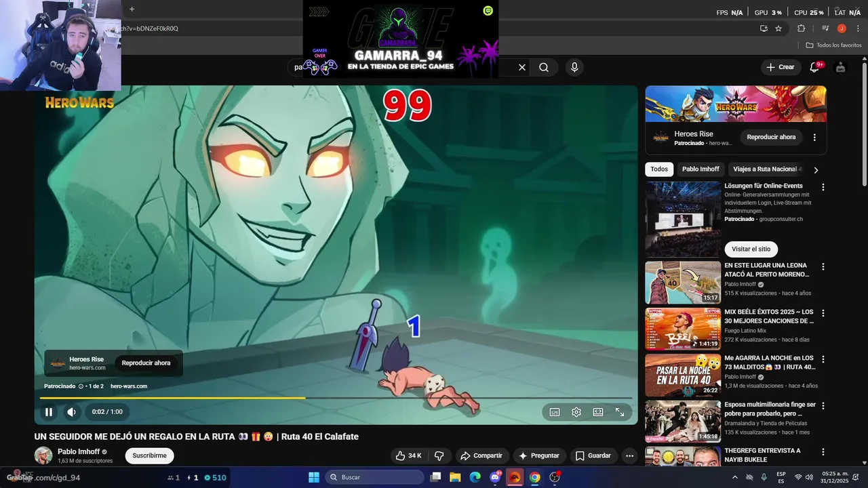Open a new browser tab
Screen dimensions: 868x488
point(132,9)
